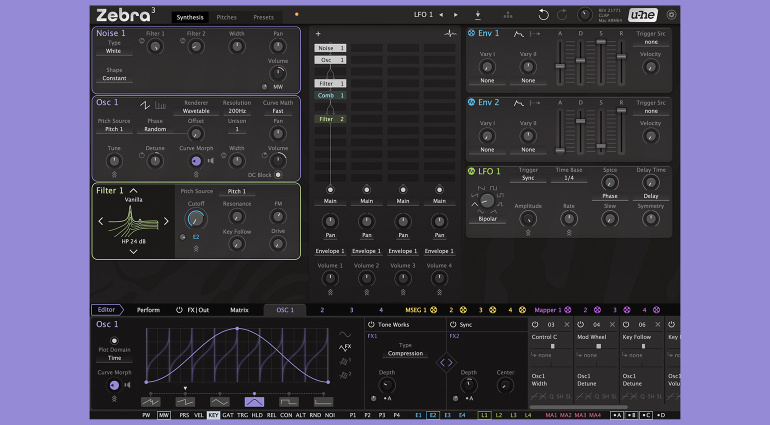The image size is (770, 425).
Task: Select the sawtooth waveform icon in Osc 1
Action: pos(146,103)
